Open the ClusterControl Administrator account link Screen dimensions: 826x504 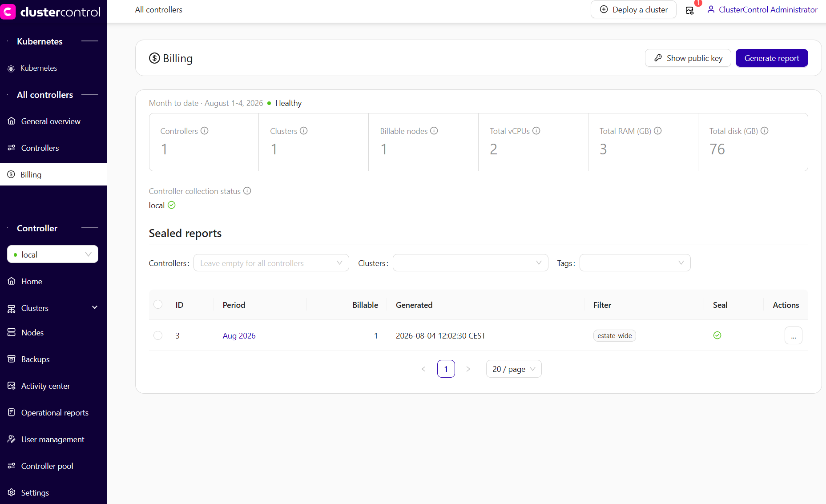[768, 9]
